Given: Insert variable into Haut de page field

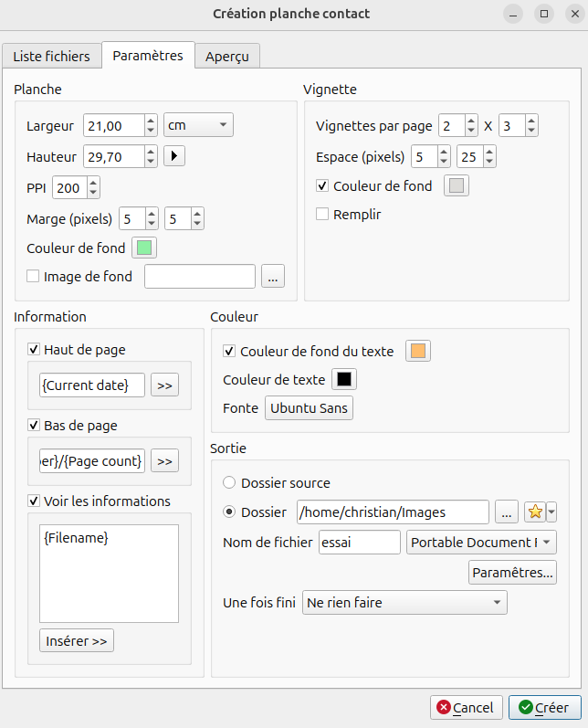Looking at the screenshot, I should pyautogui.click(x=164, y=385).
